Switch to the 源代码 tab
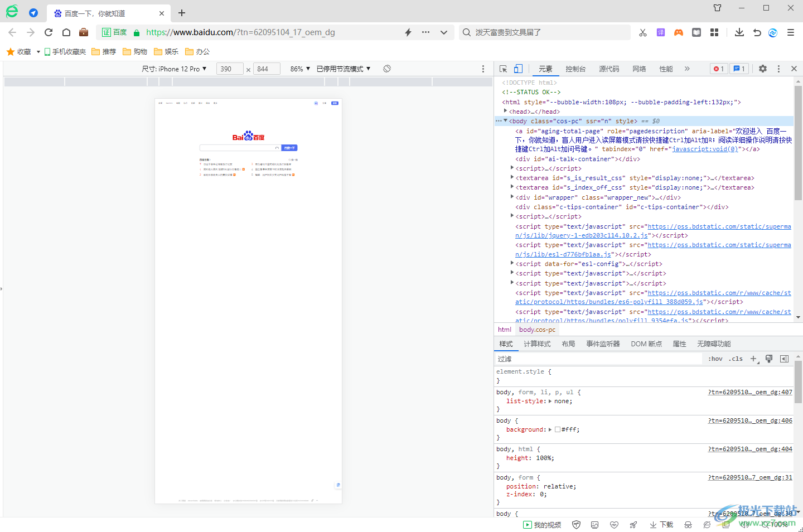Viewport: 803px width, 532px height. [x=609, y=69]
